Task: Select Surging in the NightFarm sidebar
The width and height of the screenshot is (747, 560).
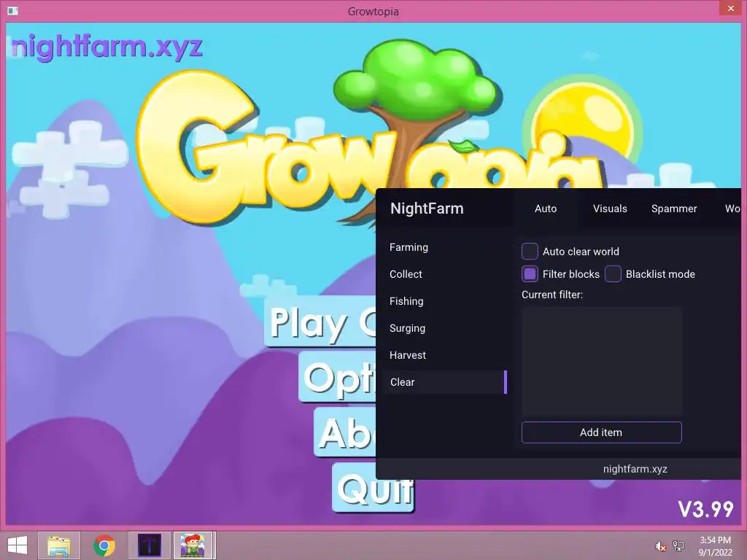Action: [x=407, y=328]
